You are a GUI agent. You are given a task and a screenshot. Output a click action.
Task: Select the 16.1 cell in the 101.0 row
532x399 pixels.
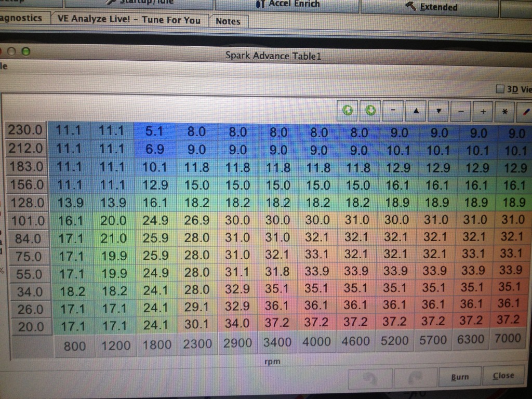(71, 221)
